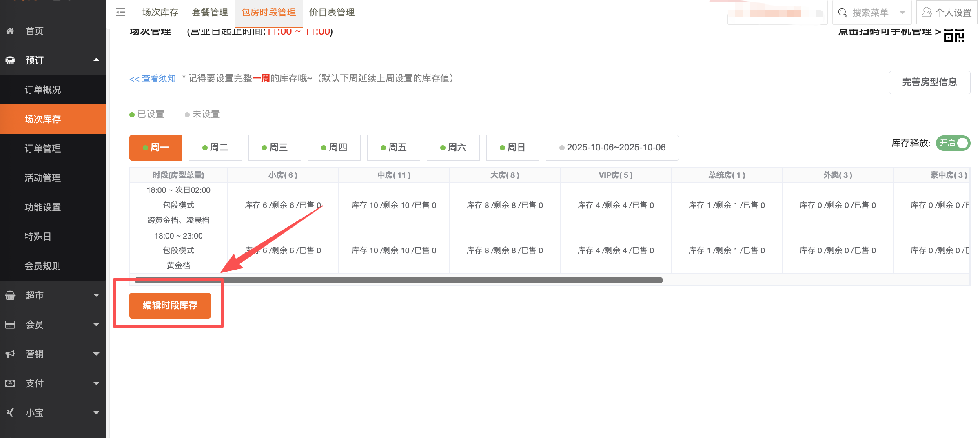Switch to the 价目表管理 tab
The width and height of the screenshot is (980, 438).
pos(332,13)
